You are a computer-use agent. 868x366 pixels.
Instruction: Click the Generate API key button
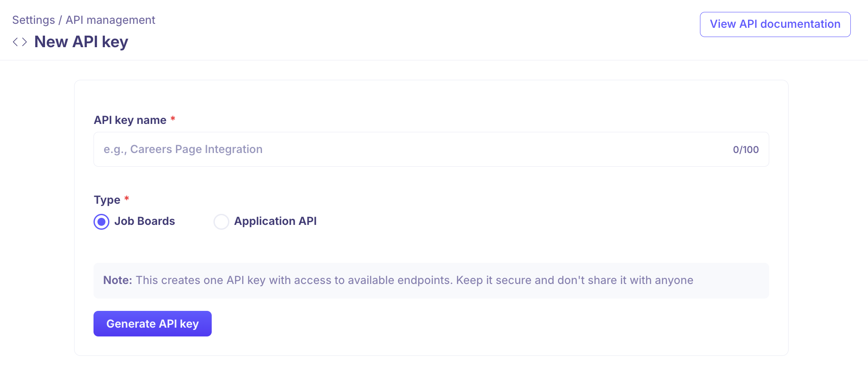tap(153, 324)
